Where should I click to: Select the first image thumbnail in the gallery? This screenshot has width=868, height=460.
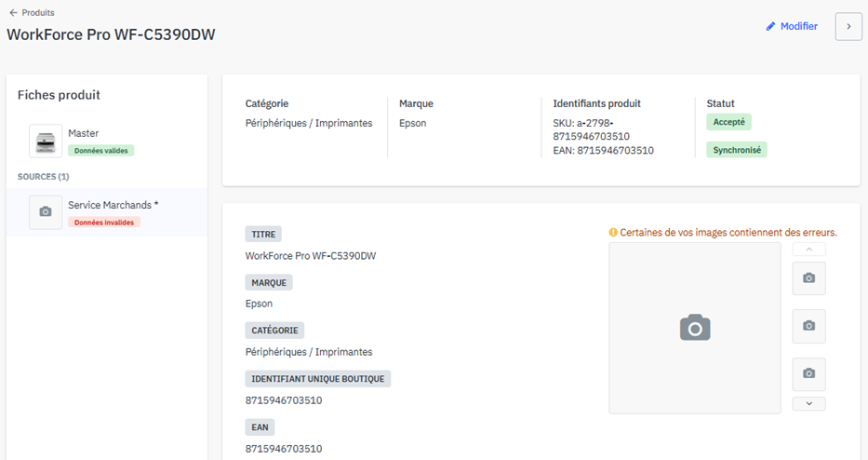(808, 278)
